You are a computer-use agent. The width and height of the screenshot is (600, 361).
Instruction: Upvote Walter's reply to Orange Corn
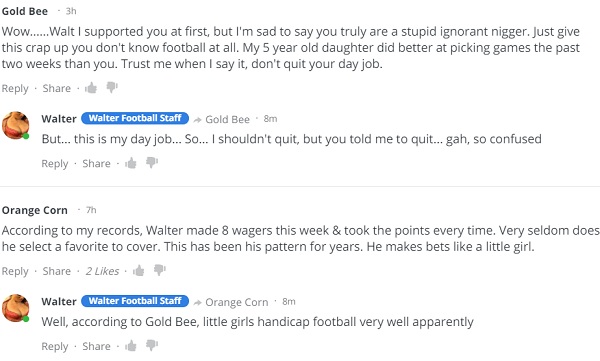click(131, 346)
